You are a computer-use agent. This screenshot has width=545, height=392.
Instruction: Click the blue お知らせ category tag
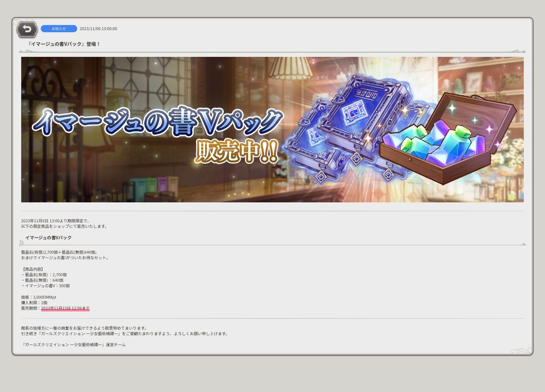pos(59,29)
